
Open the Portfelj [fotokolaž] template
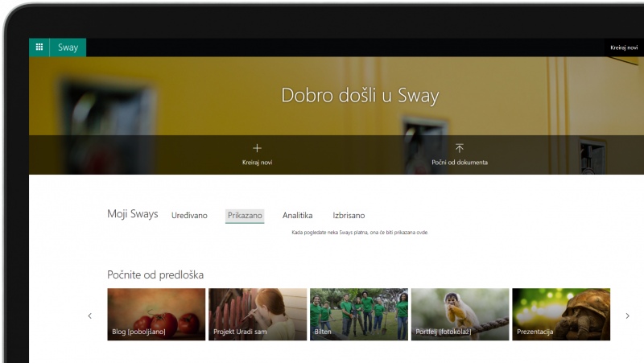click(x=460, y=314)
